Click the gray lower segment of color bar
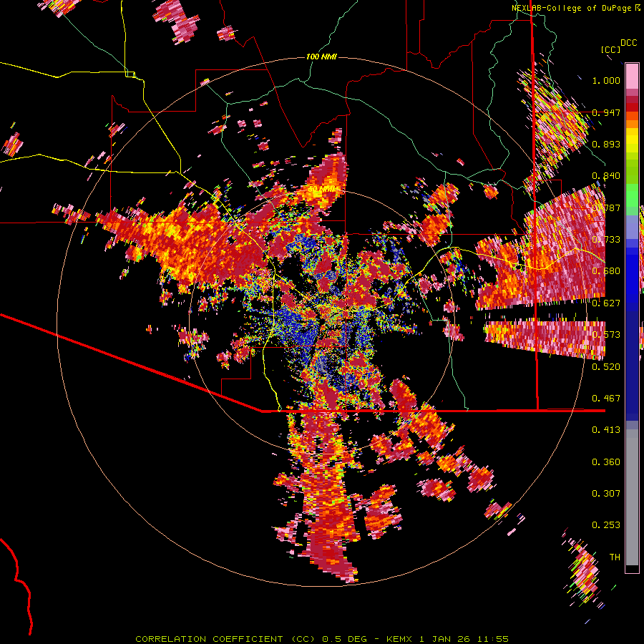This screenshot has width=644, height=644. [x=632, y=497]
